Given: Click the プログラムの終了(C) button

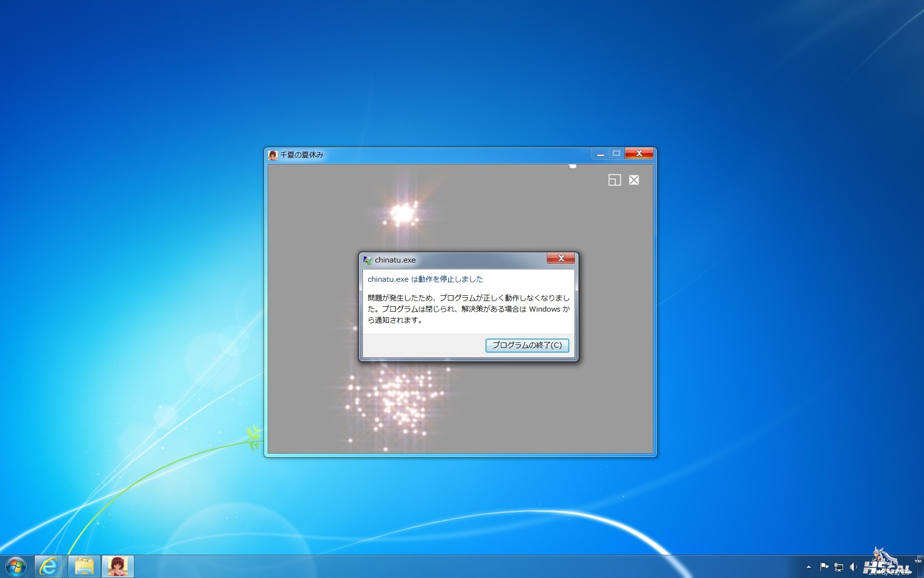Looking at the screenshot, I should 527,345.
